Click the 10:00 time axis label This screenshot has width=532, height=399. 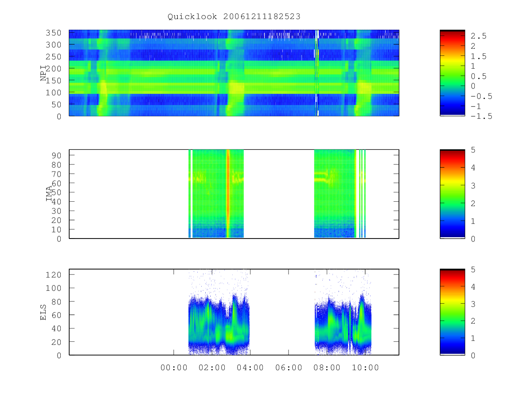click(366, 368)
